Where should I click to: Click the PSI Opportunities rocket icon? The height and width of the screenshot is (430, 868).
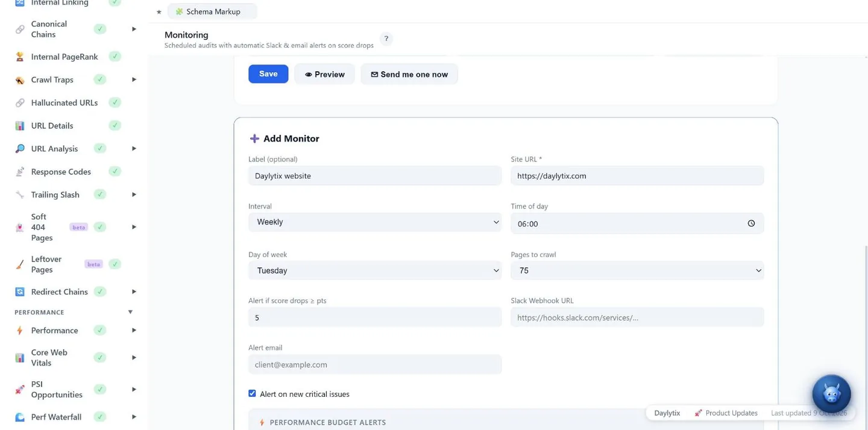20,390
